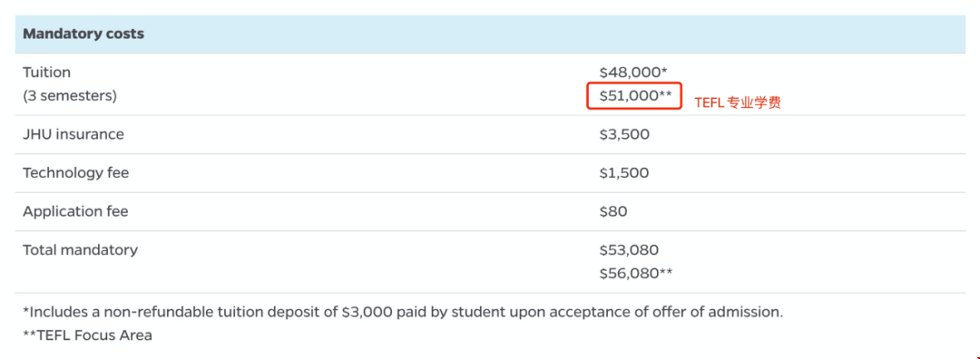
Task: Click the red-boxed $51,000** tuition amount
Action: tap(633, 96)
